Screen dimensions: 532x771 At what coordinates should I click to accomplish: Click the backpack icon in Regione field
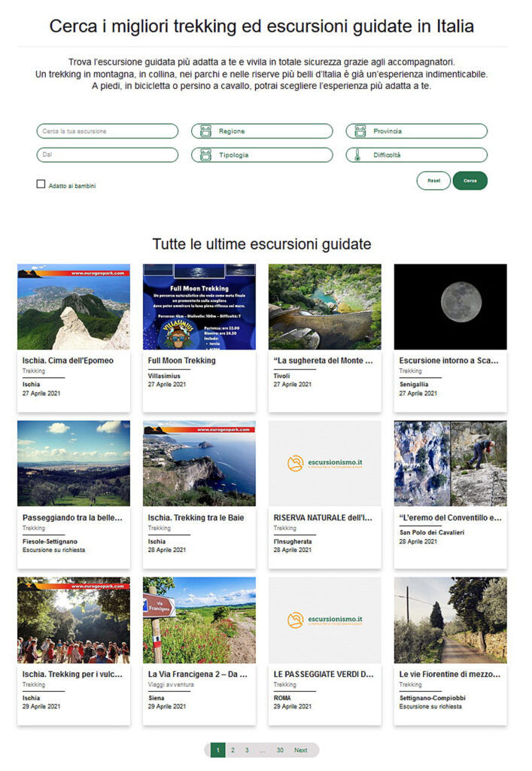point(205,131)
